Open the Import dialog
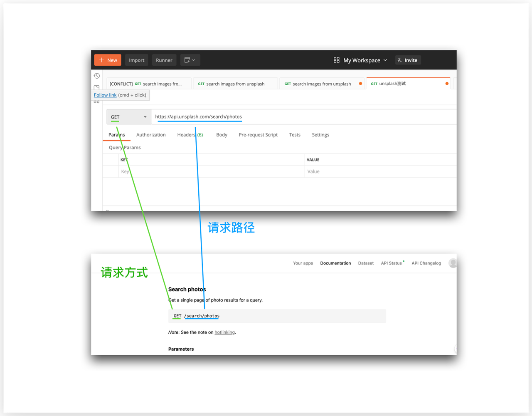Image resolution: width=532 pixels, height=416 pixels. click(x=136, y=60)
